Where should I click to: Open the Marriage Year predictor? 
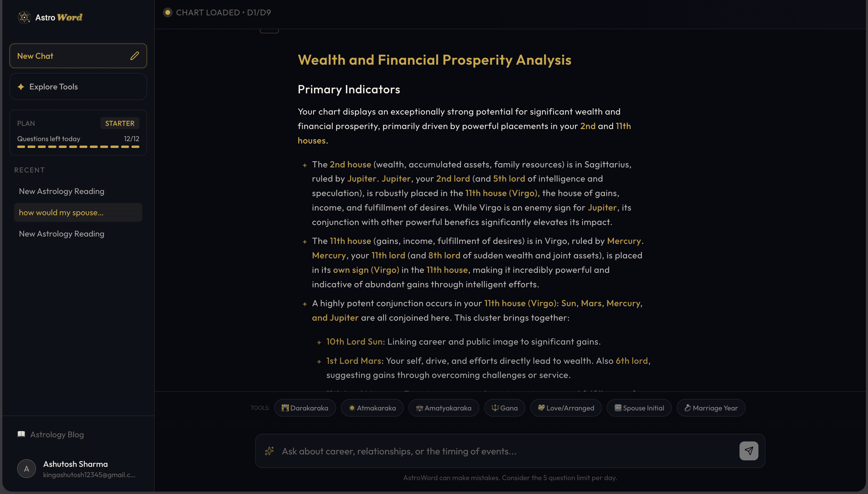711,408
